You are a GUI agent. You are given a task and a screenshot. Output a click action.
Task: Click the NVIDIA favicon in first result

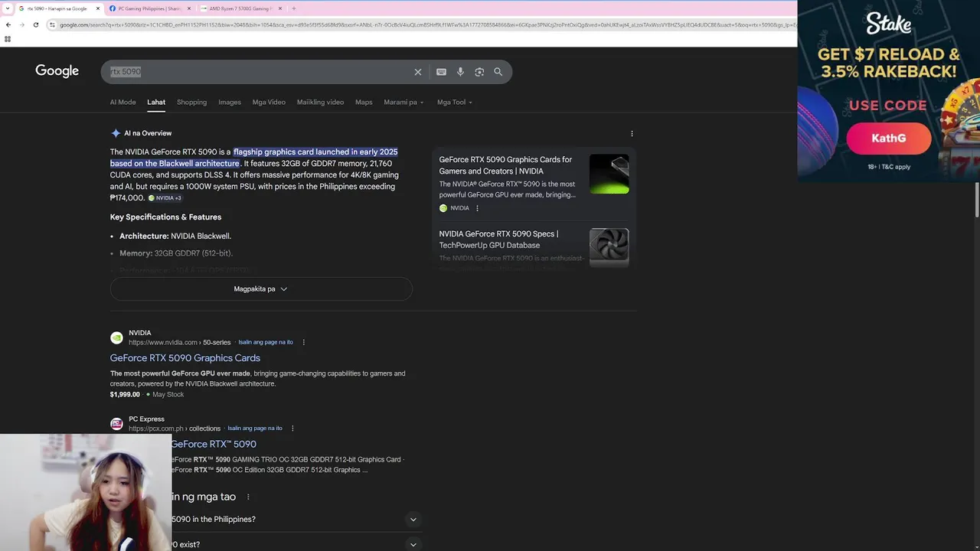pyautogui.click(x=116, y=337)
